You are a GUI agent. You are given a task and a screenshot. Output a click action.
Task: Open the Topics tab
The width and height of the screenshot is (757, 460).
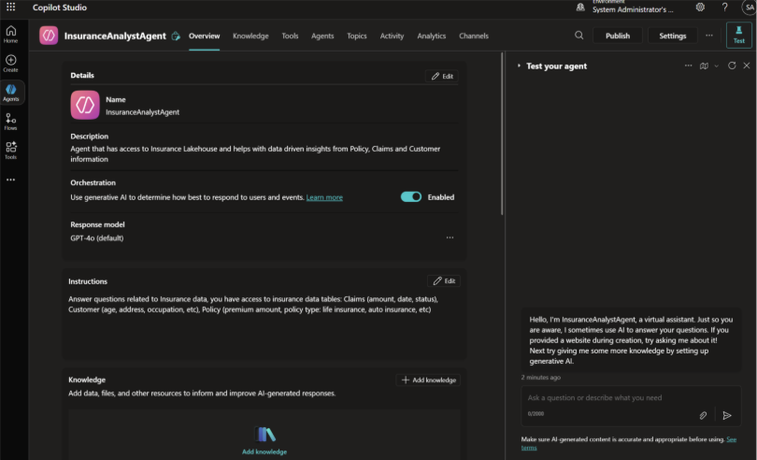click(x=357, y=36)
